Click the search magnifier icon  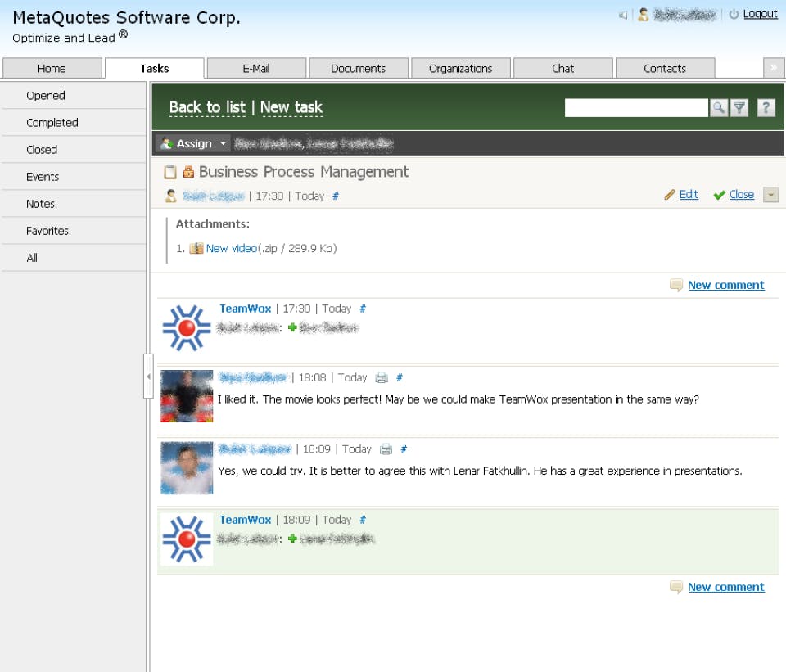(718, 108)
